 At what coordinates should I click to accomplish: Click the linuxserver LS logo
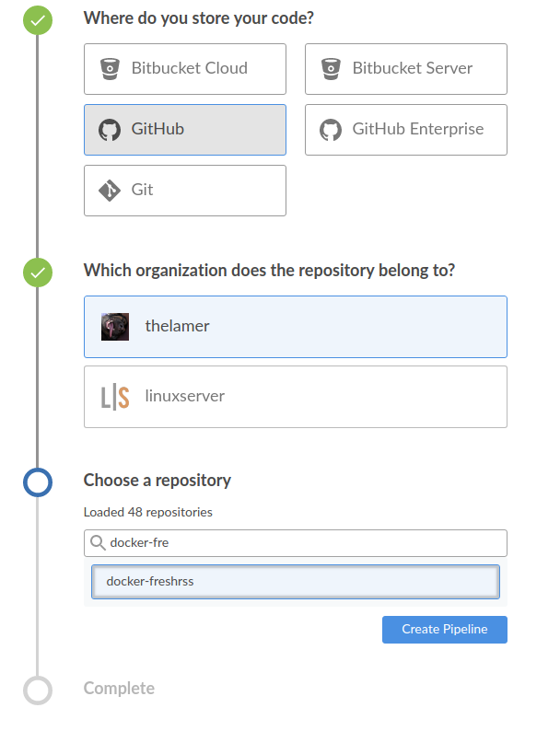tap(115, 397)
